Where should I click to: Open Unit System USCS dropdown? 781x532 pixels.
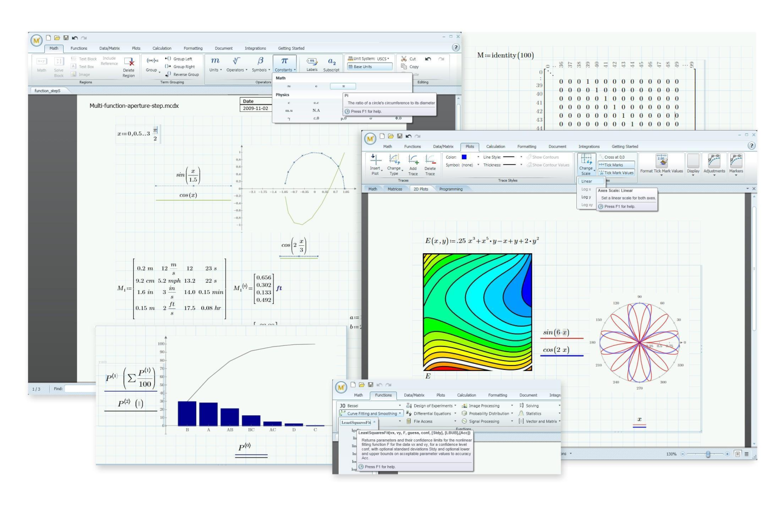point(370,59)
